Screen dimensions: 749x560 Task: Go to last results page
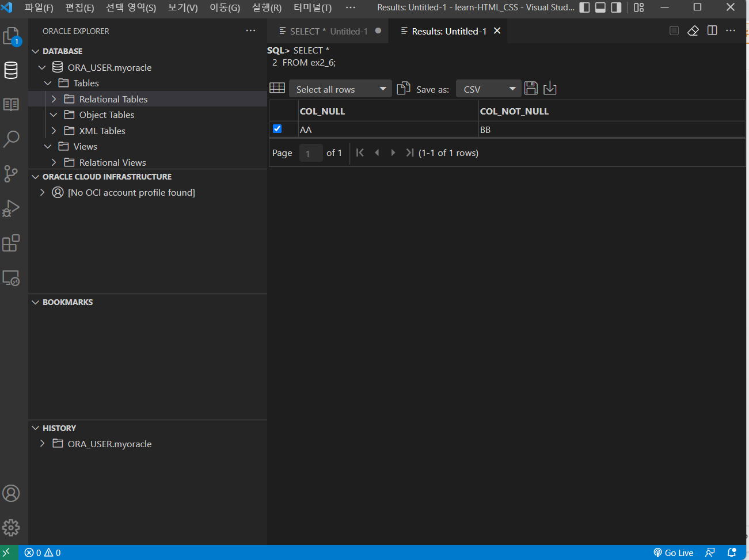coord(409,153)
